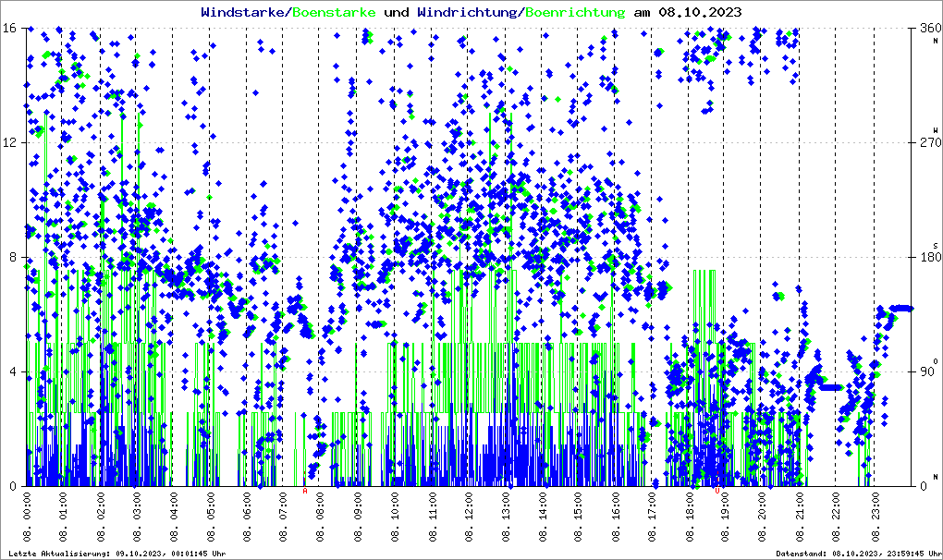Image resolution: width=943 pixels, height=560 pixels.
Task: Select the 12:00 time axis label
Action: pyautogui.click(x=468, y=513)
